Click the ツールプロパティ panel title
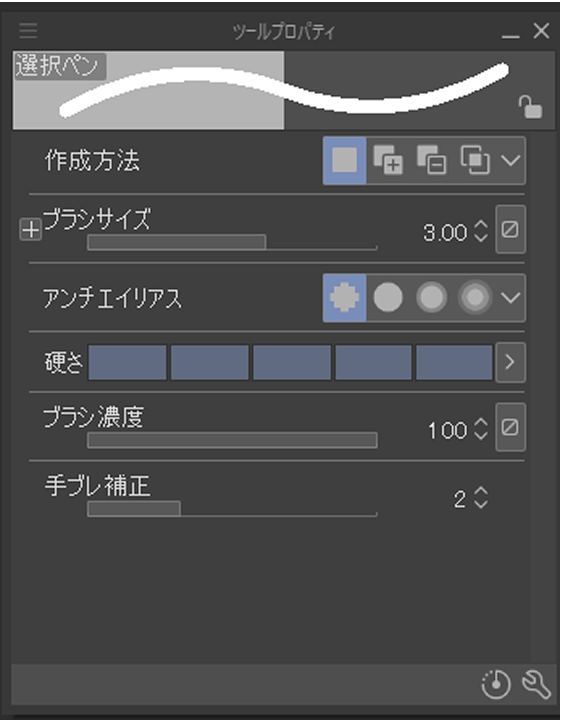The image size is (562, 720). pyautogui.click(x=284, y=32)
